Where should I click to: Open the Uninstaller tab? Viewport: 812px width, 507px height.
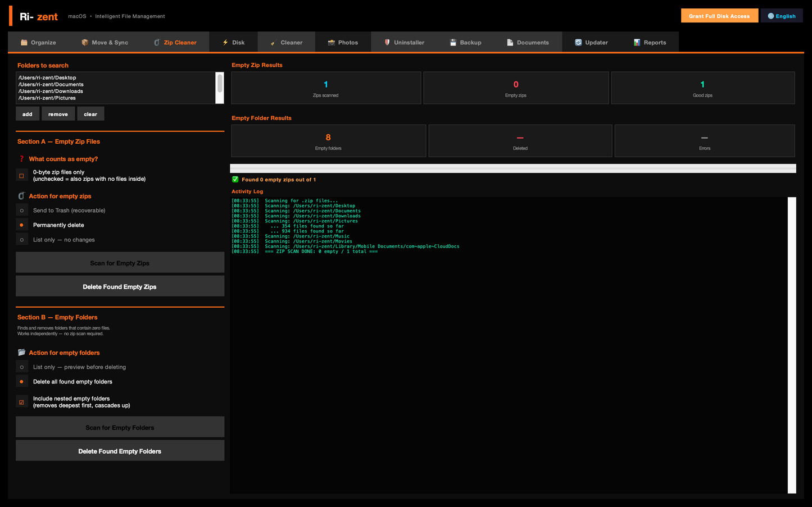[x=404, y=42]
